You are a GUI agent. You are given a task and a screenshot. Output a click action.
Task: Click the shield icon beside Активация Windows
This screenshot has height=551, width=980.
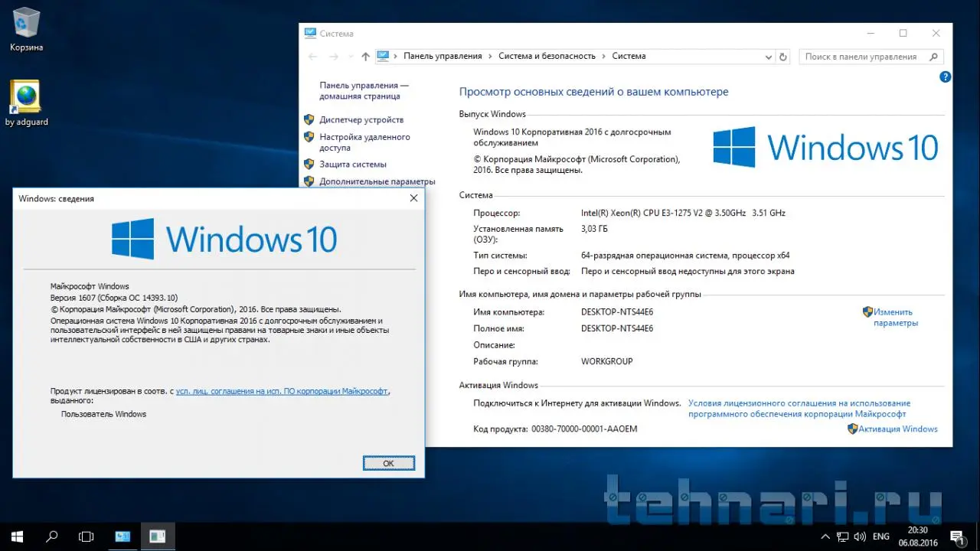[852, 429]
